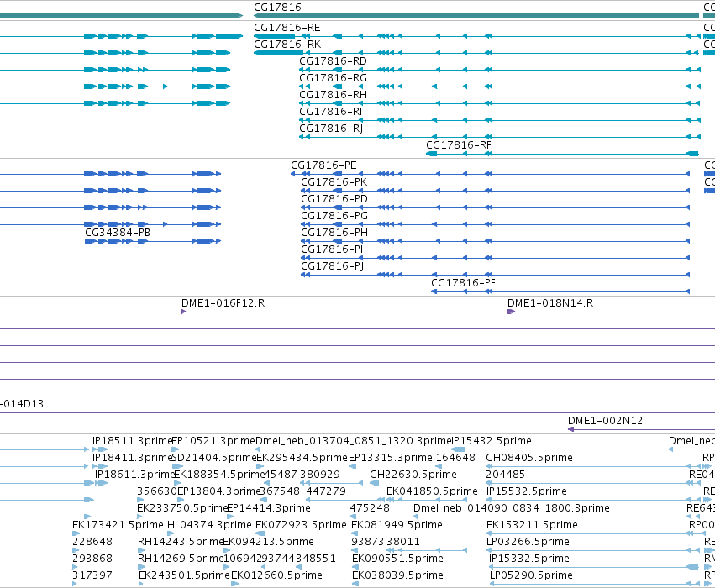Pick the CG17816-PD protein label

pos(334,199)
